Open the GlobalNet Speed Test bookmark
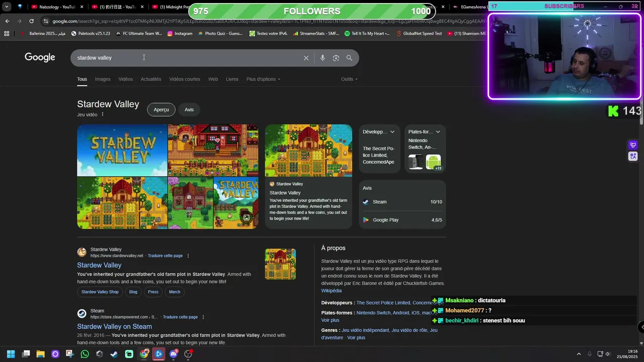Image resolution: width=644 pixels, height=362 pixels. 419,34
